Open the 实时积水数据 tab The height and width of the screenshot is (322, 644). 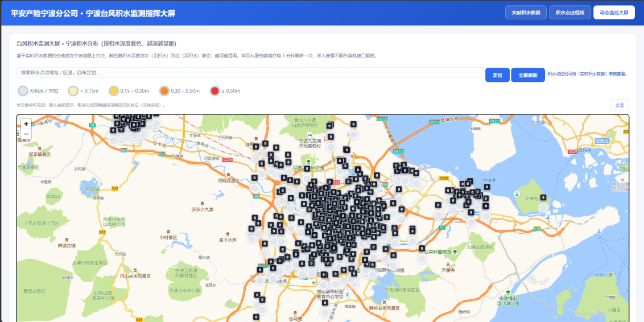click(526, 13)
